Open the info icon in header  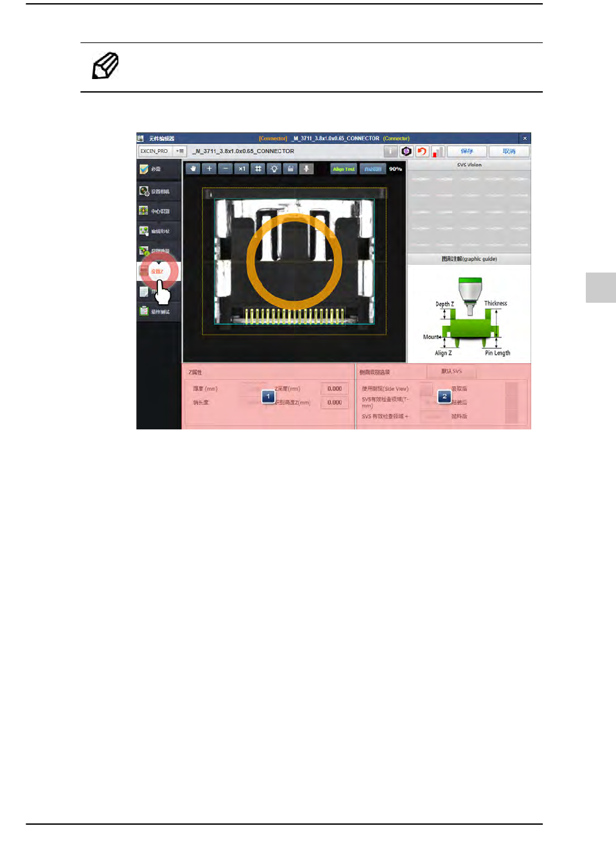point(391,152)
